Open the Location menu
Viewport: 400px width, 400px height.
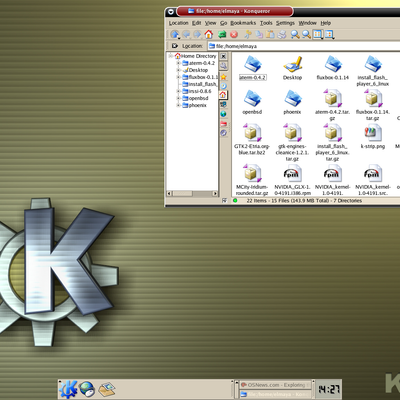tap(178, 23)
